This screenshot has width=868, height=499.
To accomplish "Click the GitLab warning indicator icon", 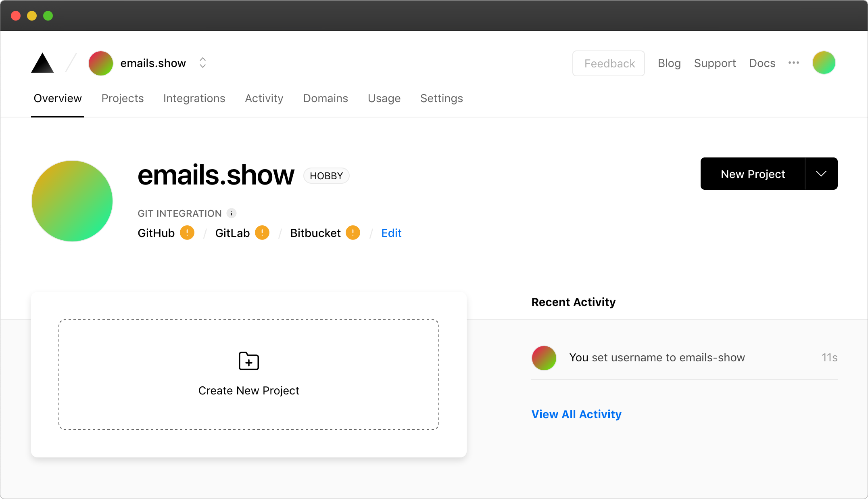I will (263, 233).
